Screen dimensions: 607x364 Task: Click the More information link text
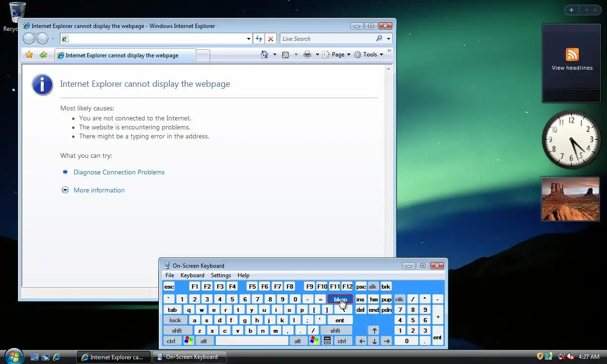click(99, 190)
